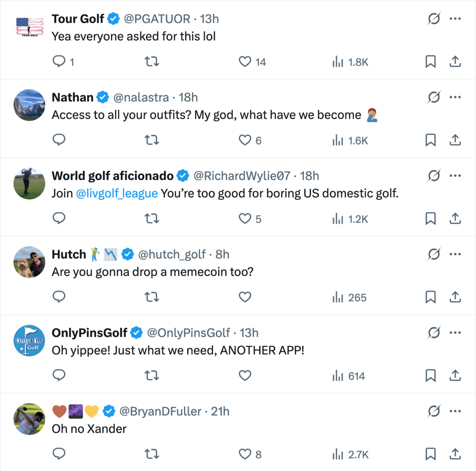The height and width of the screenshot is (471, 476).
Task: Open Grok icon on OnlyPinsGolf tweet
Action: [434, 333]
